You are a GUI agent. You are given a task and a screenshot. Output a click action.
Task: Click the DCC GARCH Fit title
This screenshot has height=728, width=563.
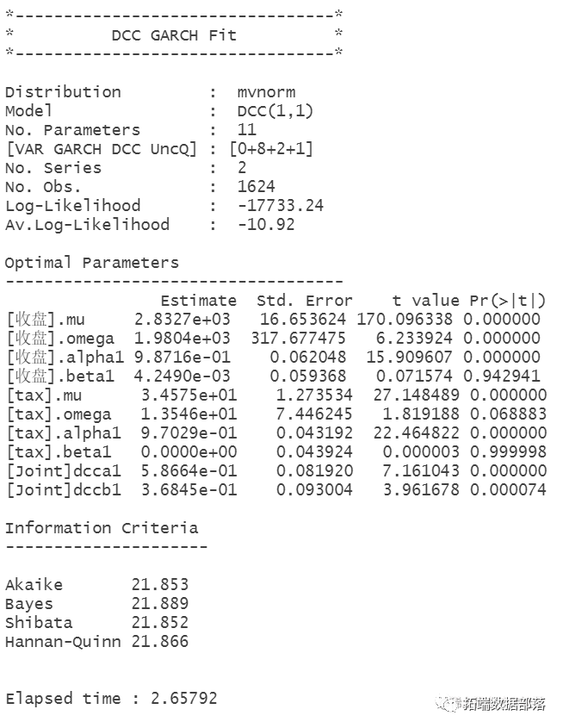click(x=174, y=35)
